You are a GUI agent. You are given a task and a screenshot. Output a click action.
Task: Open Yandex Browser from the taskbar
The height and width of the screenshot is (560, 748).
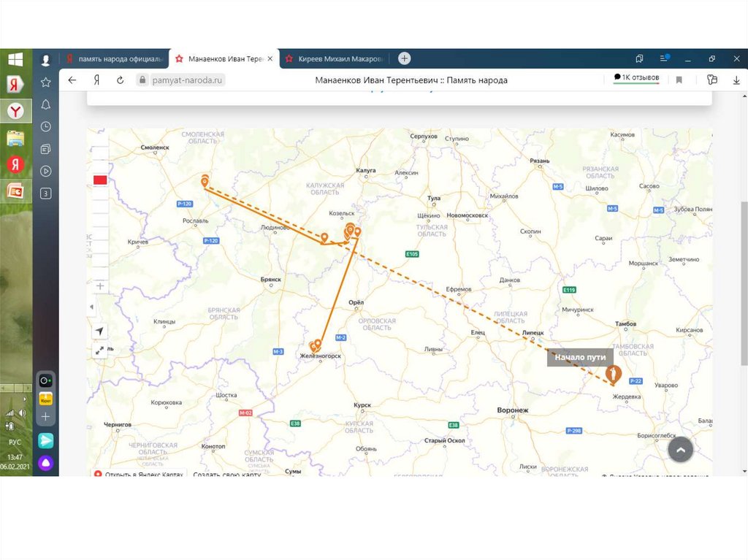pyautogui.click(x=15, y=111)
